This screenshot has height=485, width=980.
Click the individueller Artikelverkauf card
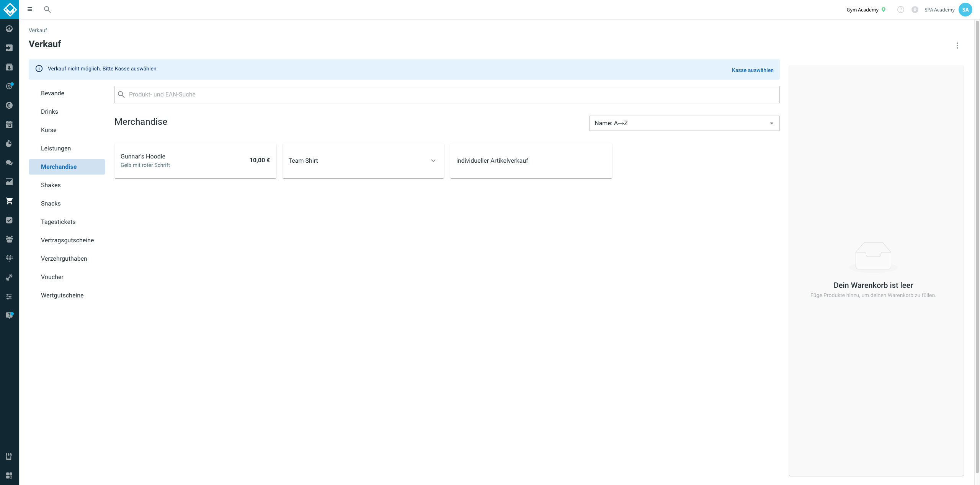point(531,161)
